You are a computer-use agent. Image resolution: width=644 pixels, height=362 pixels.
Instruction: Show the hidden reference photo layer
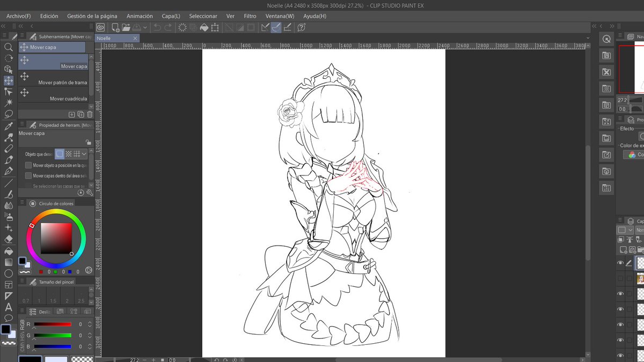click(x=620, y=278)
